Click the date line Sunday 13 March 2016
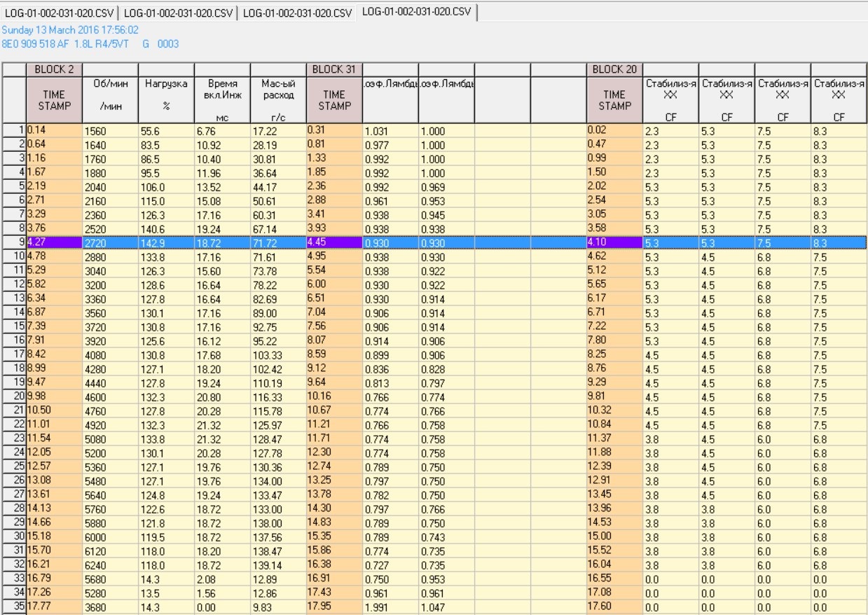The width and height of the screenshot is (868, 615). click(x=70, y=30)
